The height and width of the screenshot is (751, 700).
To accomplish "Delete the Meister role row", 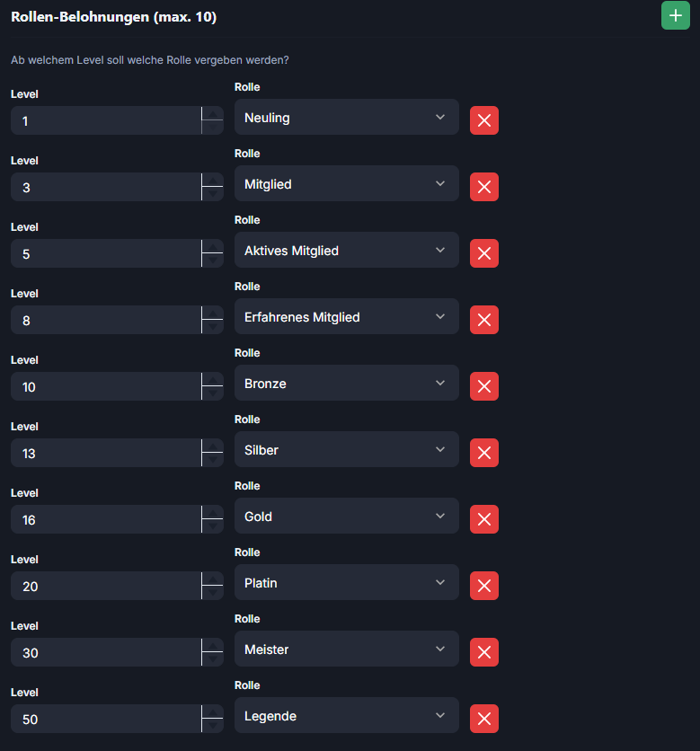I will [x=484, y=652].
